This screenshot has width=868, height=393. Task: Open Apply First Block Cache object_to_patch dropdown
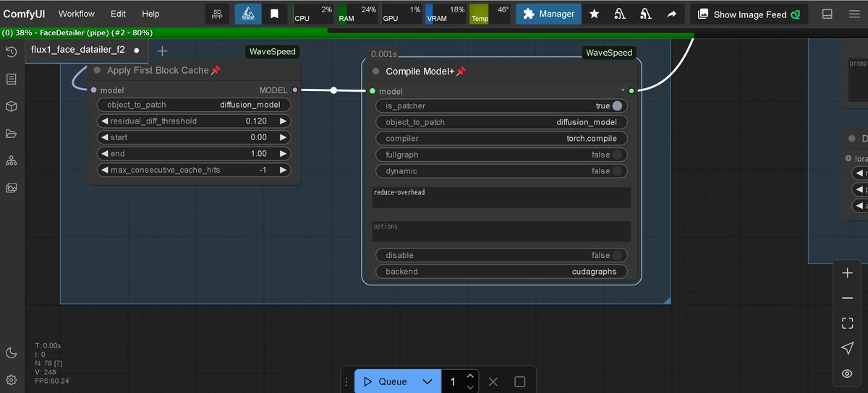click(194, 105)
